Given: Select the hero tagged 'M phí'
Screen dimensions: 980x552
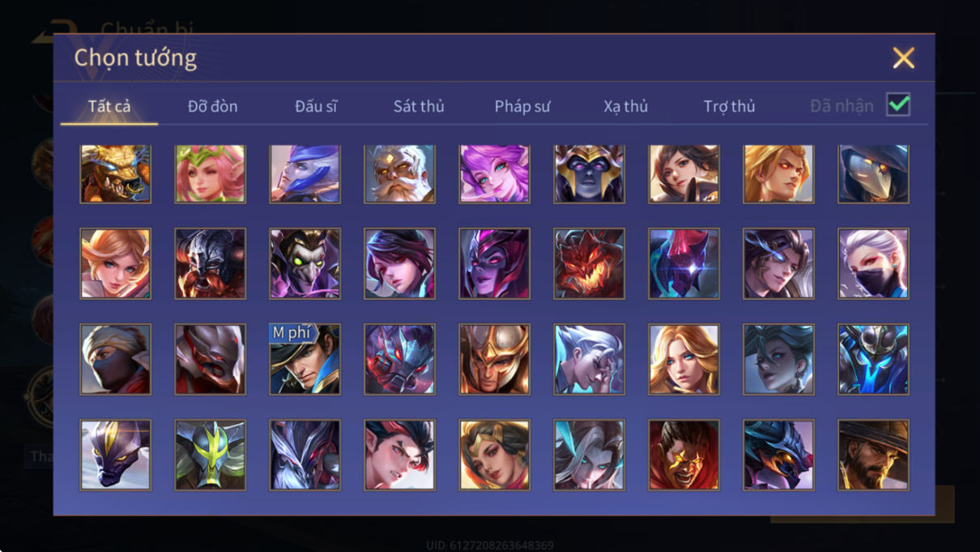Looking at the screenshot, I should point(305,359).
